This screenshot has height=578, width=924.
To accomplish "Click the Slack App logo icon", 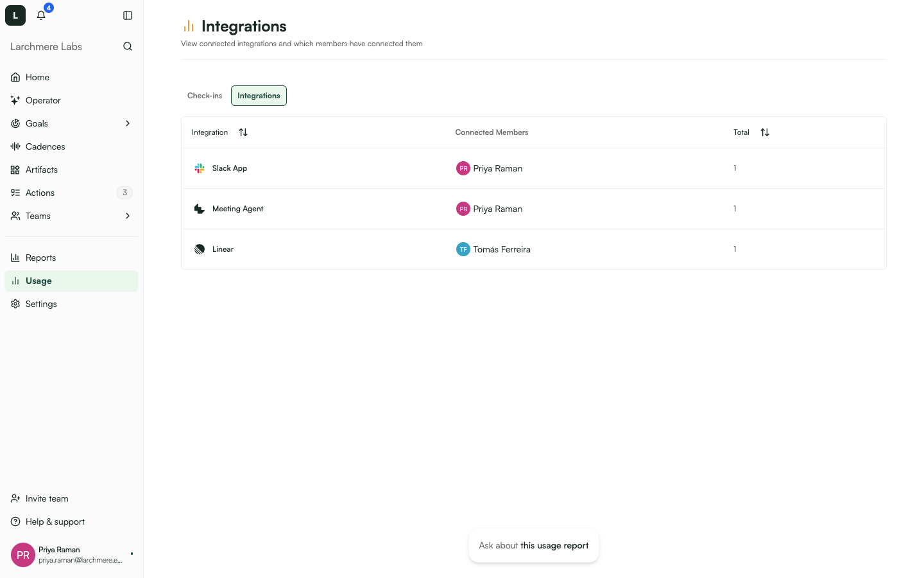I will (200, 168).
